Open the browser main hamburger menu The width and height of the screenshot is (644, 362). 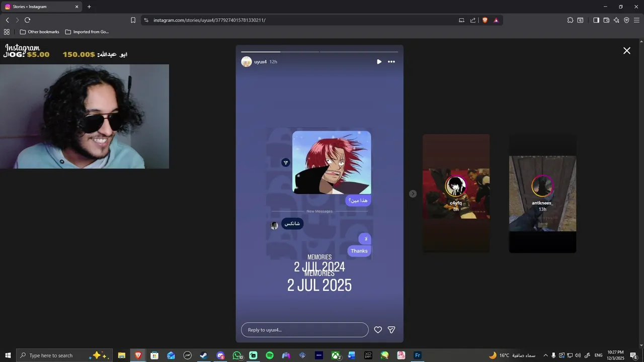point(636,20)
